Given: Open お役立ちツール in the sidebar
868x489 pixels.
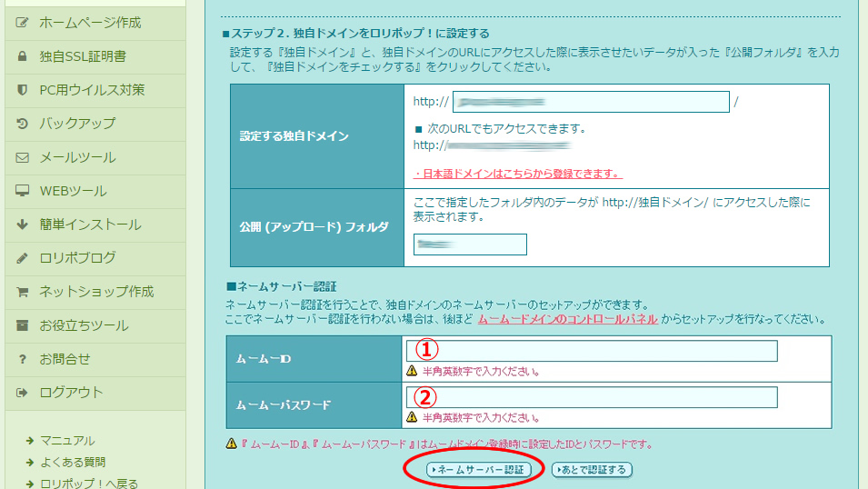Looking at the screenshot, I should pos(95,325).
